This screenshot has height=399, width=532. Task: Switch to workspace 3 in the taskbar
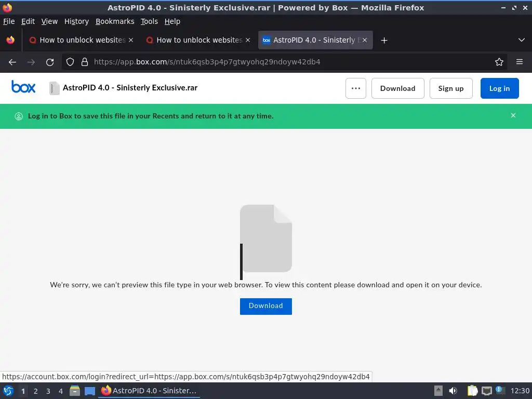point(48,391)
